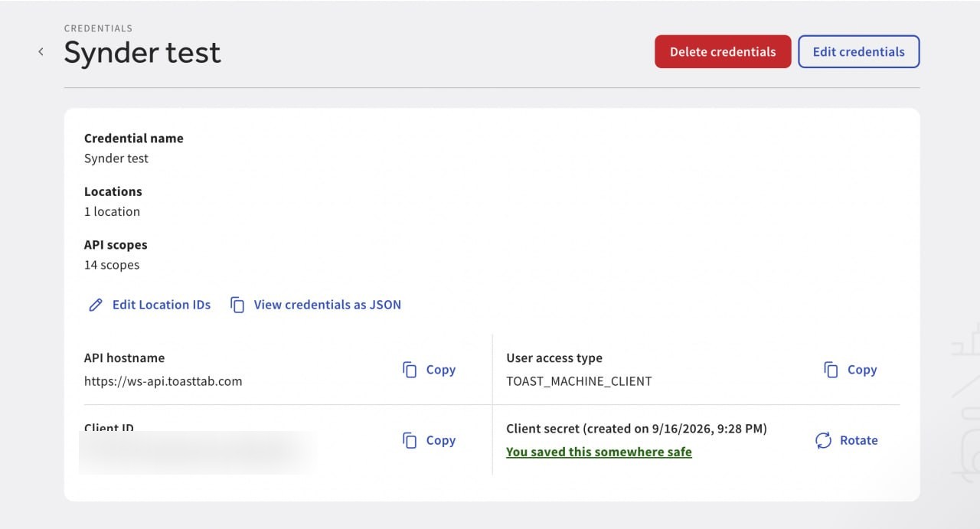Click the Client secret created date text
This screenshot has height=529, width=980.
point(636,429)
